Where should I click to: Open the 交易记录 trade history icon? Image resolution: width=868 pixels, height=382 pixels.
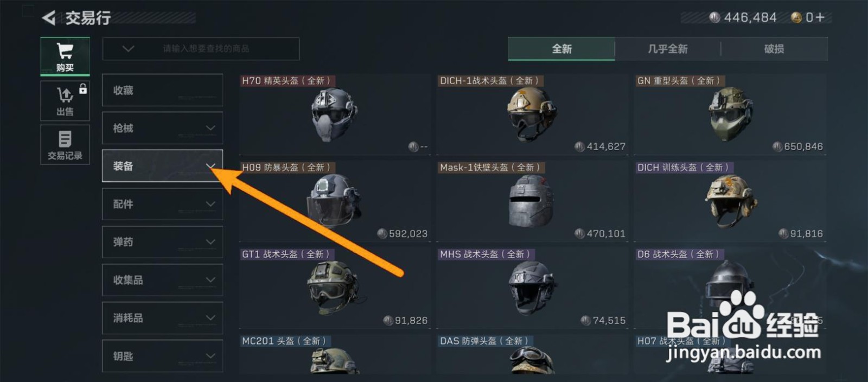tap(65, 144)
